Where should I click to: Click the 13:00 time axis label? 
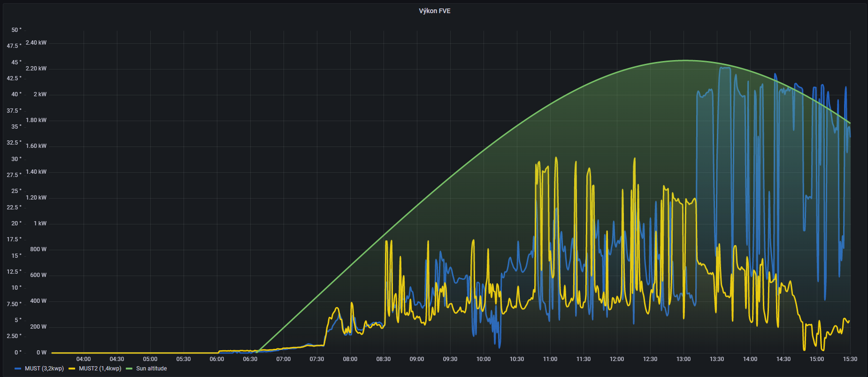[x=683, y=359]
